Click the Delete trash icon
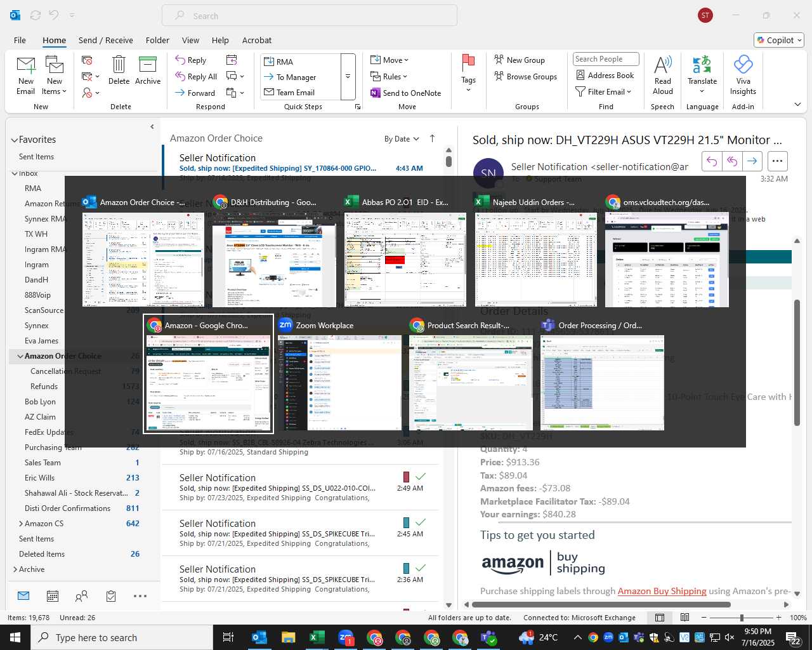This screenshot has width=812, height=650. tap(119, 65)
